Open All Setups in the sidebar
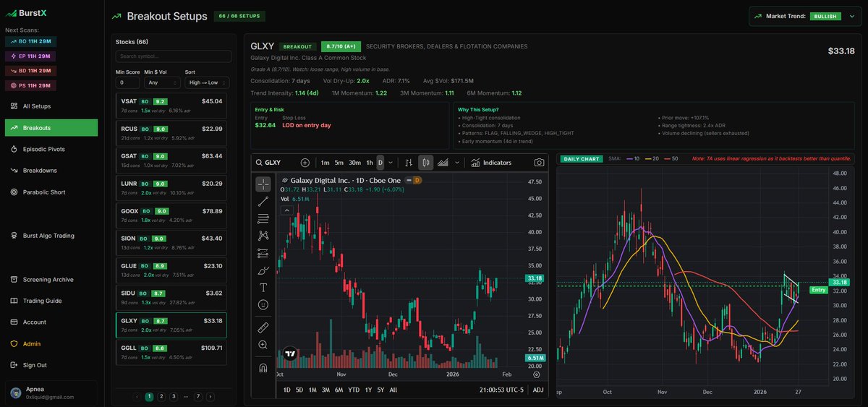868x407 pixels. (x=51, y=106)
